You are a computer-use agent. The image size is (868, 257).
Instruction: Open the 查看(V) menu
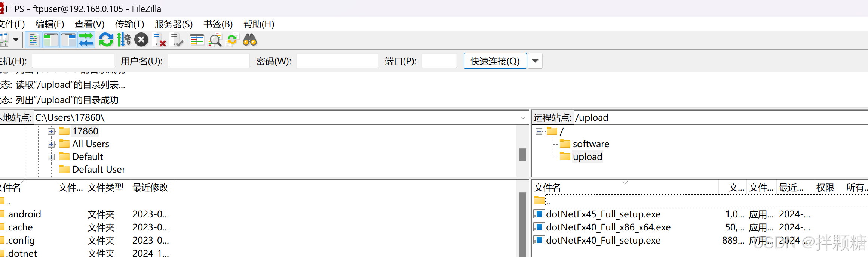pos(89,24)
